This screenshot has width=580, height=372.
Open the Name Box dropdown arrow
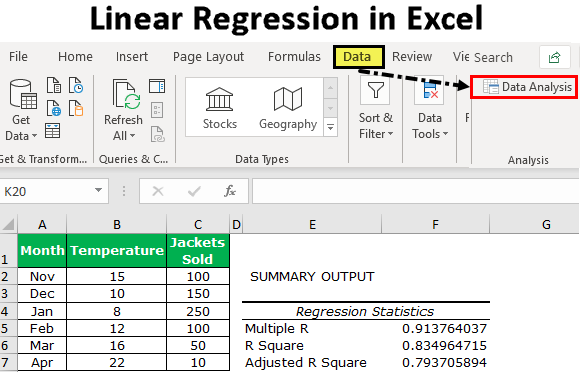(x=98, y=190)
